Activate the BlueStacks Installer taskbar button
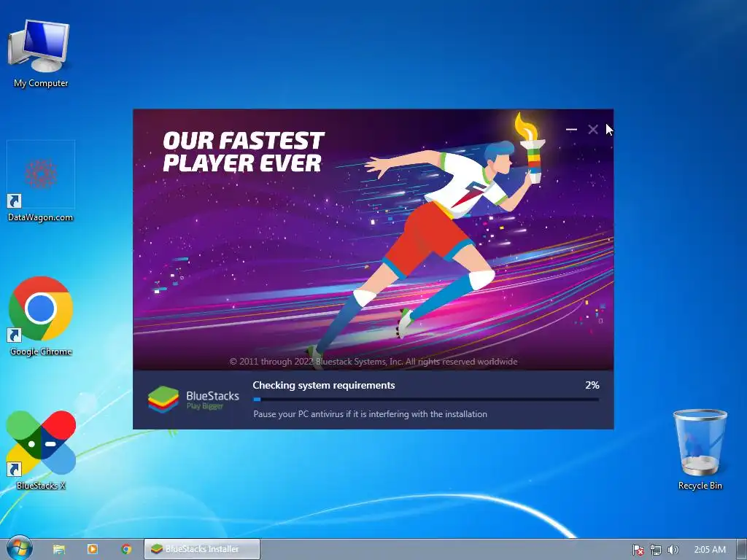Image resolution: width=747 pixels, height=560 pixels. 202,549
